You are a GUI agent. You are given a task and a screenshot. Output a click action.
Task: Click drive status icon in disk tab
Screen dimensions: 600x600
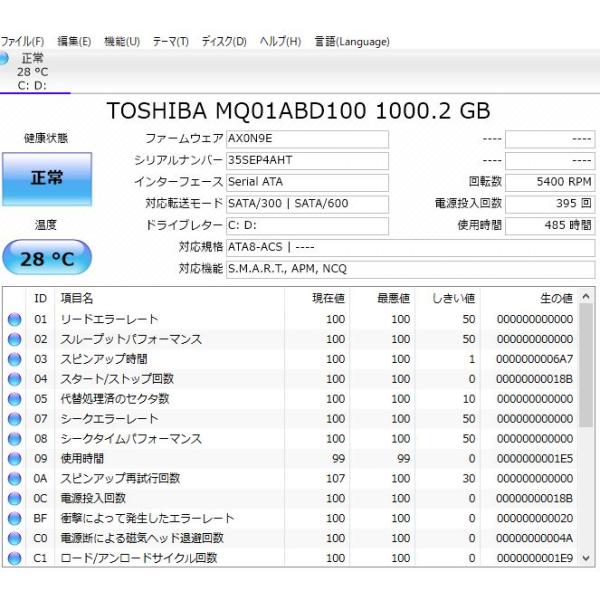click(x=4, y=59)
